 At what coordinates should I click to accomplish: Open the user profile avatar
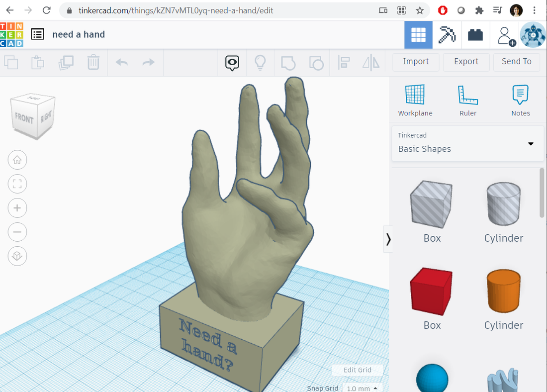point(533,34)
